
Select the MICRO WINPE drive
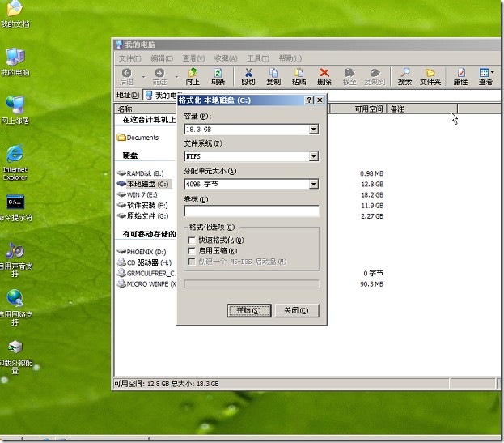[146, 283]
